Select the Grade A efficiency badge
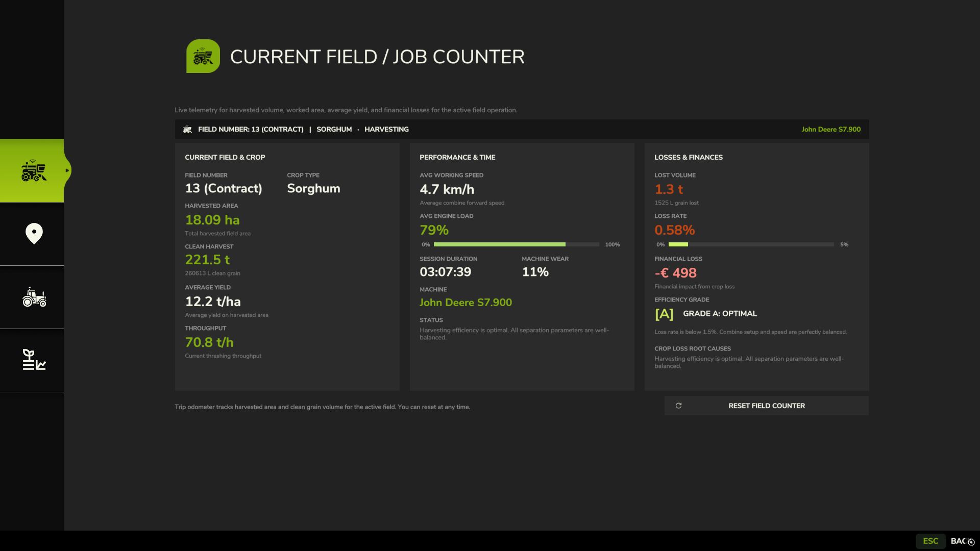 tap(664, 314)
